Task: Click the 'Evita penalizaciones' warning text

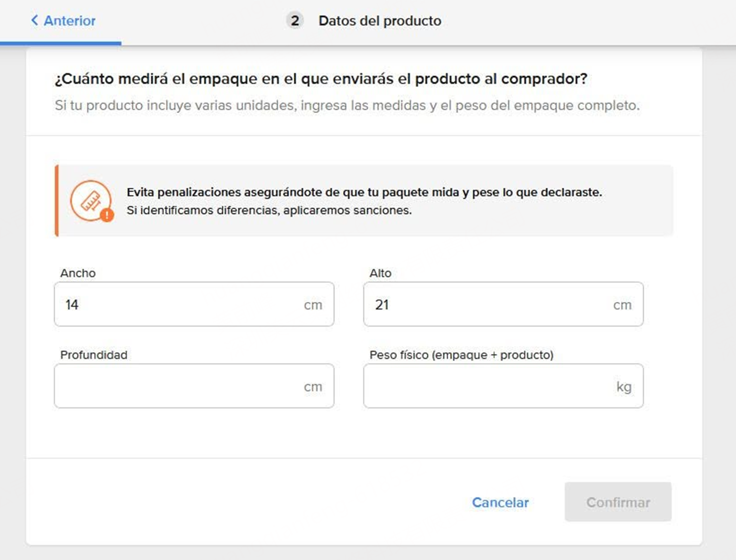Action: tap(364, 192)
